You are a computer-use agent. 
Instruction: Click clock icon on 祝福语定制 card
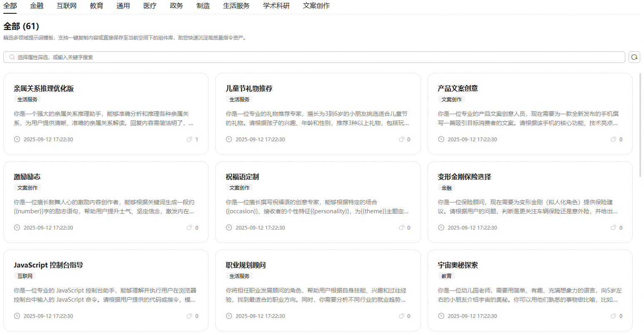229,227
